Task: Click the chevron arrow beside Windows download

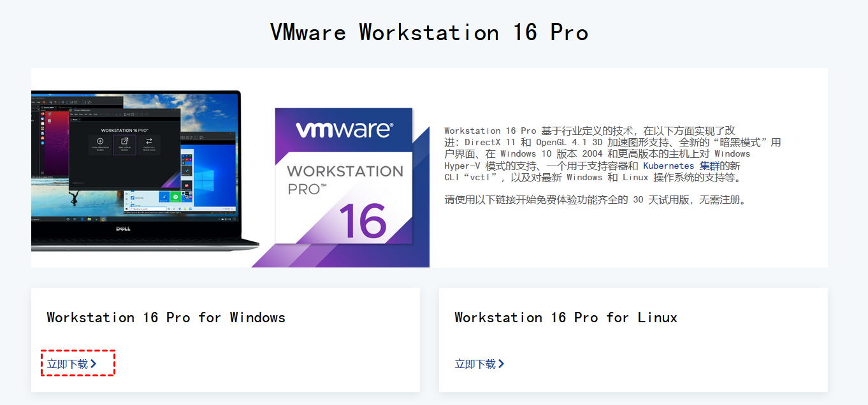Action: (93, 364)
